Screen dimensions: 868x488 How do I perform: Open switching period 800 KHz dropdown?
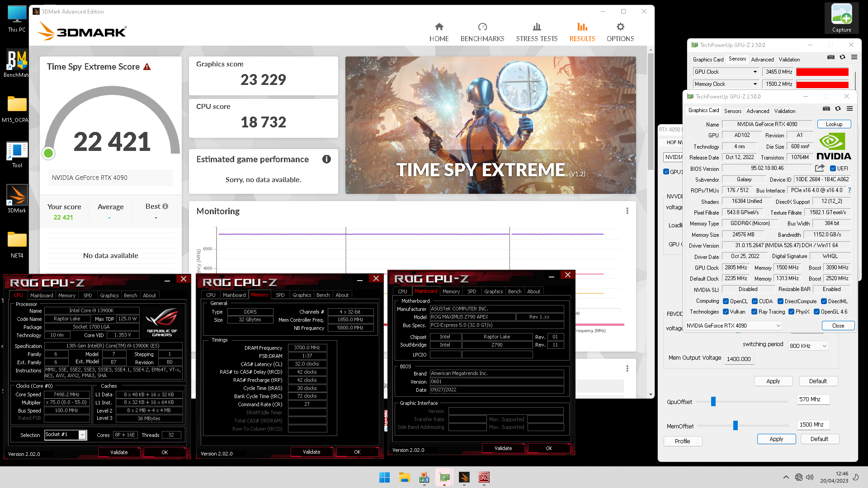point(808,346)
